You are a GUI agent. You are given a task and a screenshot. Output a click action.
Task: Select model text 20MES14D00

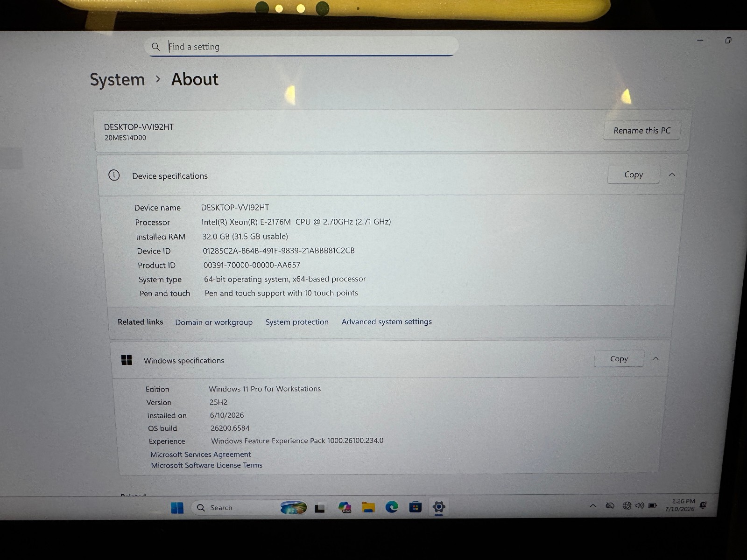(x=125, y=138)
